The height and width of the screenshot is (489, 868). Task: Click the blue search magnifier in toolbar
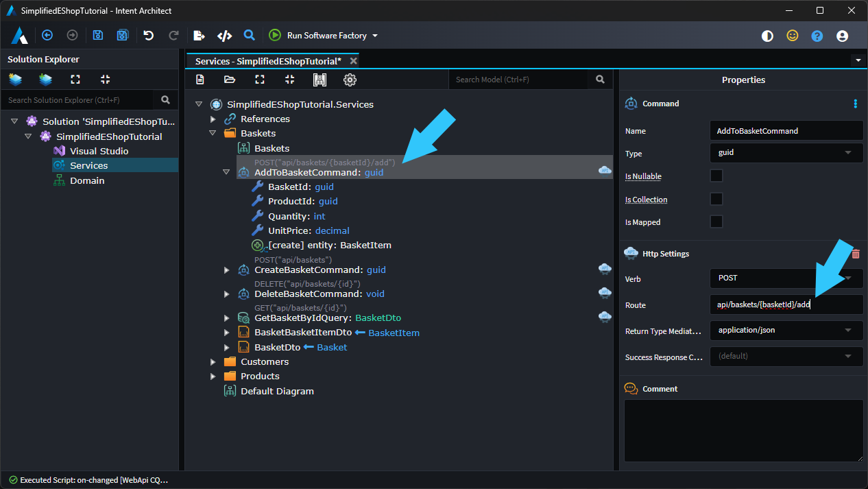point(250,35)
